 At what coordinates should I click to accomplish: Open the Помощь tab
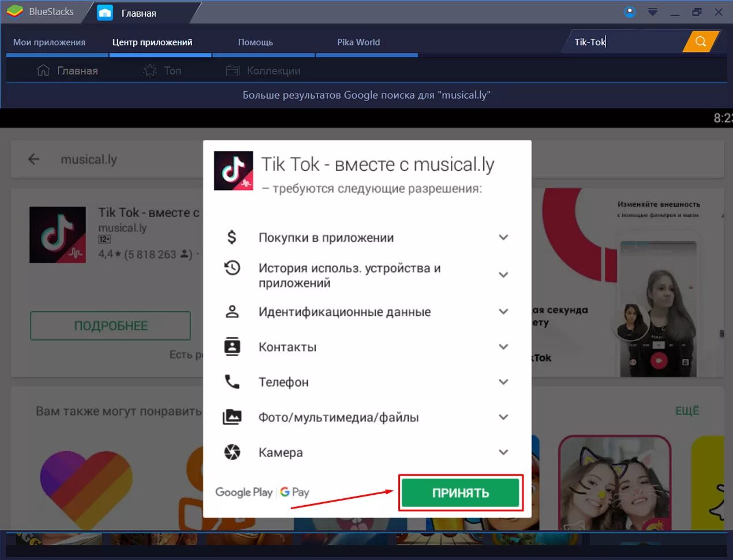(x=256, y=42)
